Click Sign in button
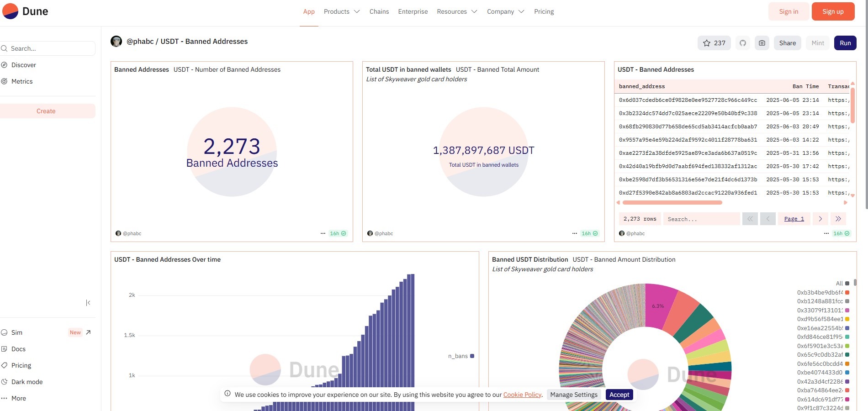Screen dimensions: 868x411 point(789,11)
